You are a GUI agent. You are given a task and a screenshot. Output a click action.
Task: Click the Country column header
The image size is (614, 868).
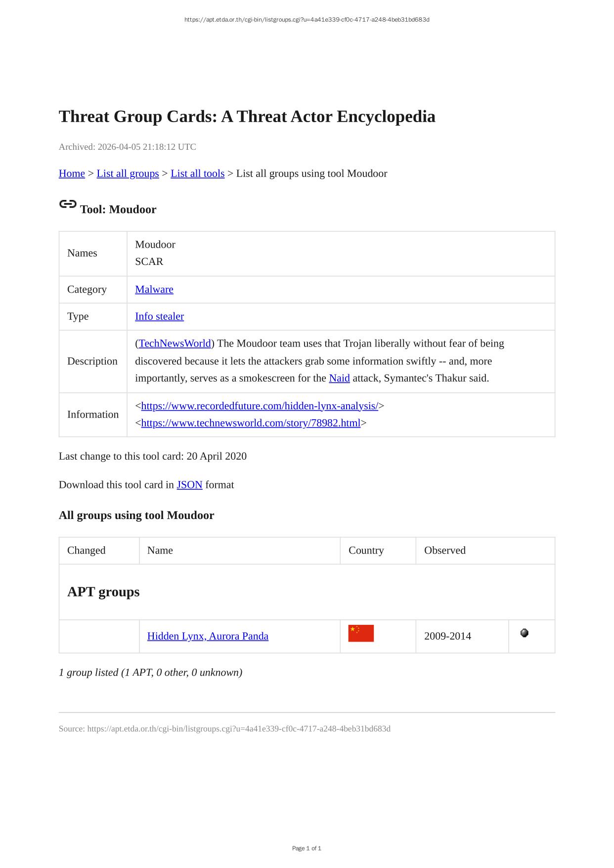click(x=366, y=551)
